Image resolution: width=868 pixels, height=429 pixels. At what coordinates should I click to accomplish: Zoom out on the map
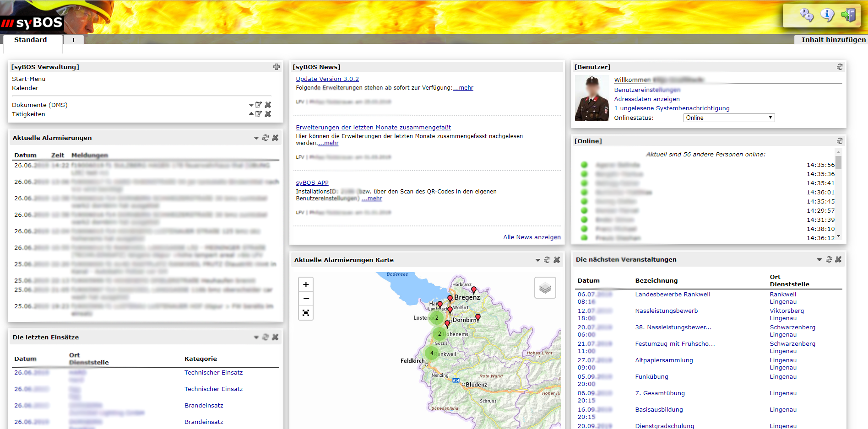(306, 299)
